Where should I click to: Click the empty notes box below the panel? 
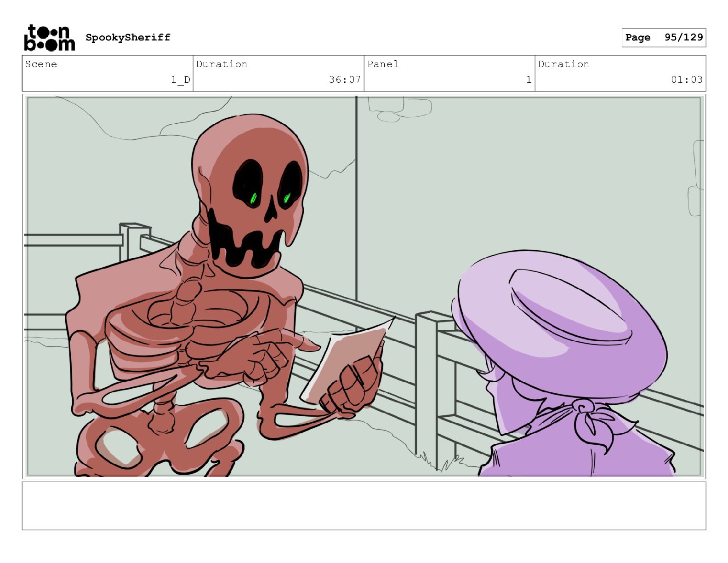point(364,506)
